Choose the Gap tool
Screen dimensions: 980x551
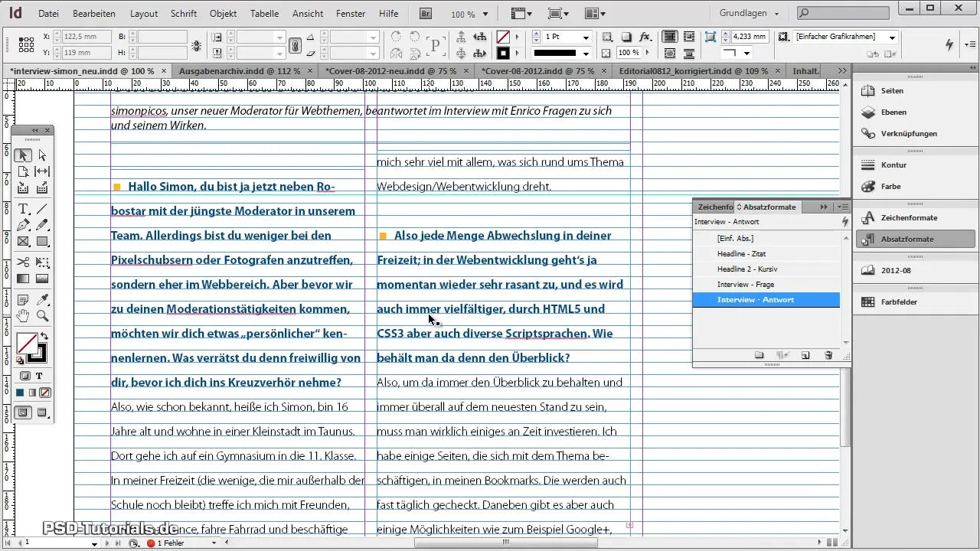pos(42,171)
